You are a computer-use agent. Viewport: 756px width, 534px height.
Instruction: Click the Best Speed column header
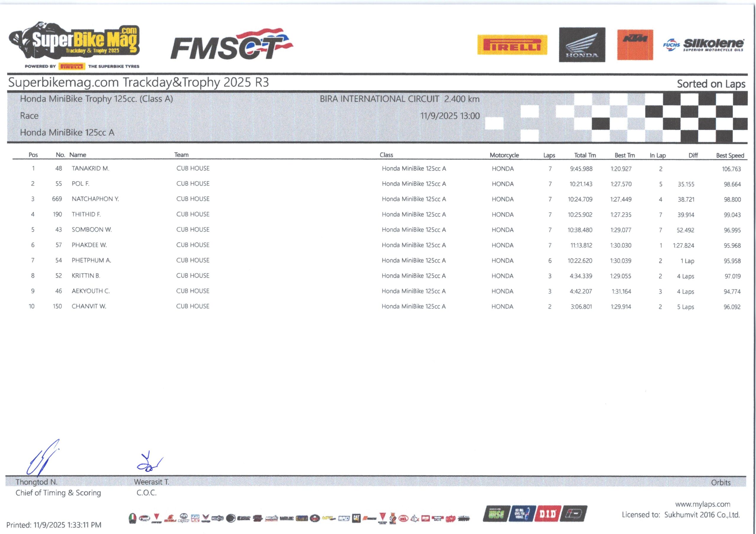(730, 155)
